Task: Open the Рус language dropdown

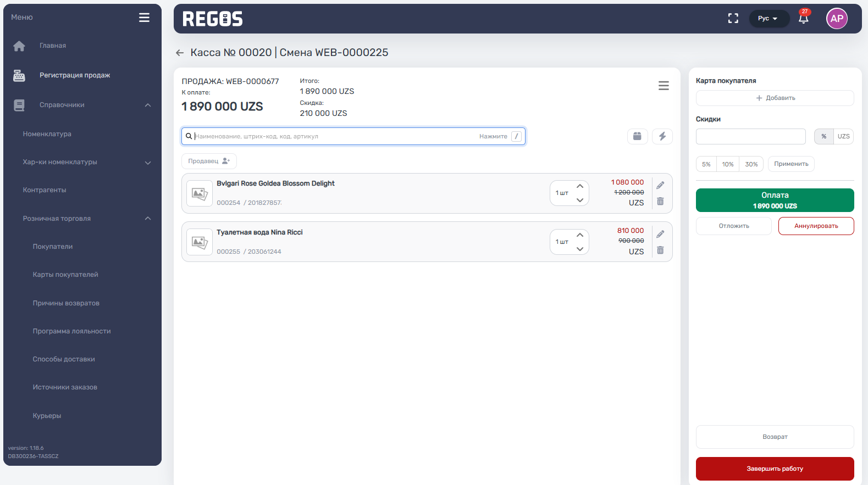Action: (768, 19)
